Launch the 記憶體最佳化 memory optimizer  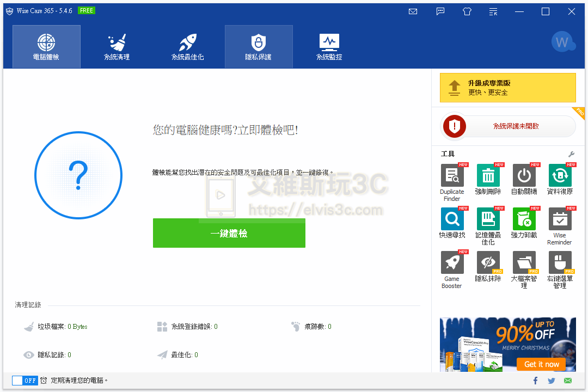click(x=487, y=219)
